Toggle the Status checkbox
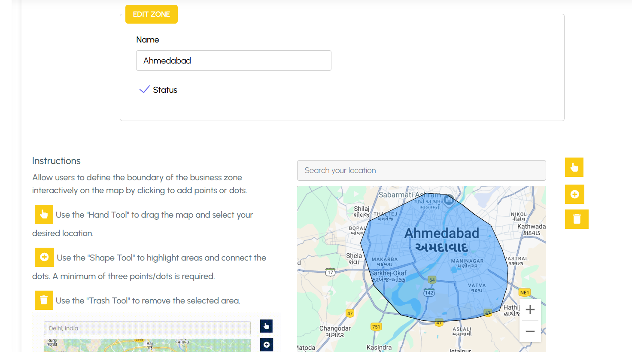 click(x=145, y=89)
